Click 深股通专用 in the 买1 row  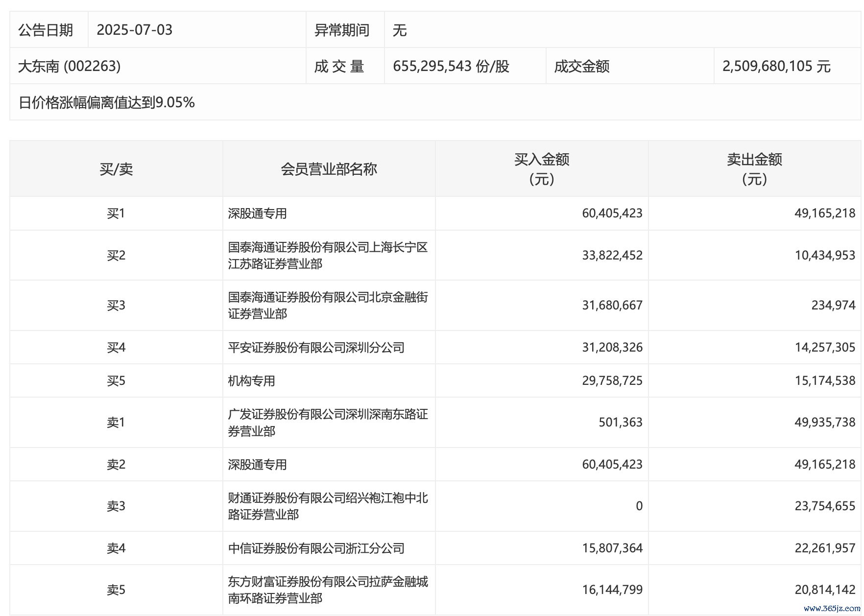tap(257, 213)
